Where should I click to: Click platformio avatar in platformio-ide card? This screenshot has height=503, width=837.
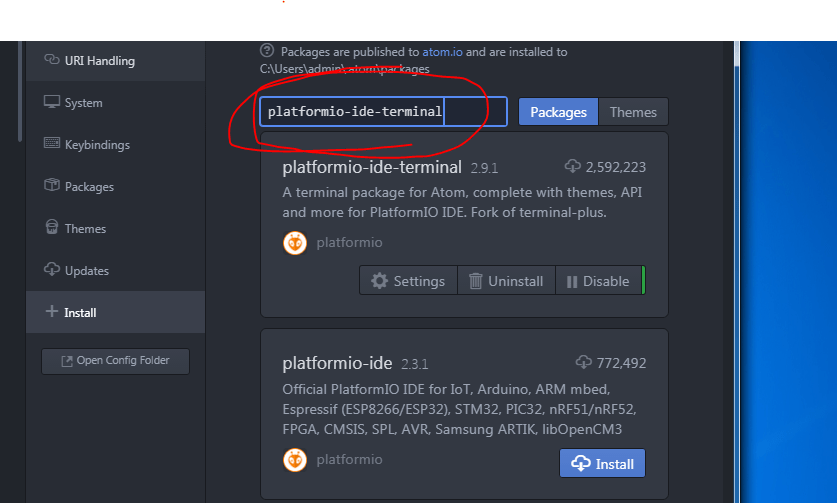295,460
